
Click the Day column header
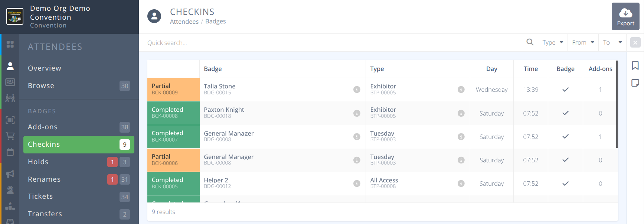click(491, 69)
